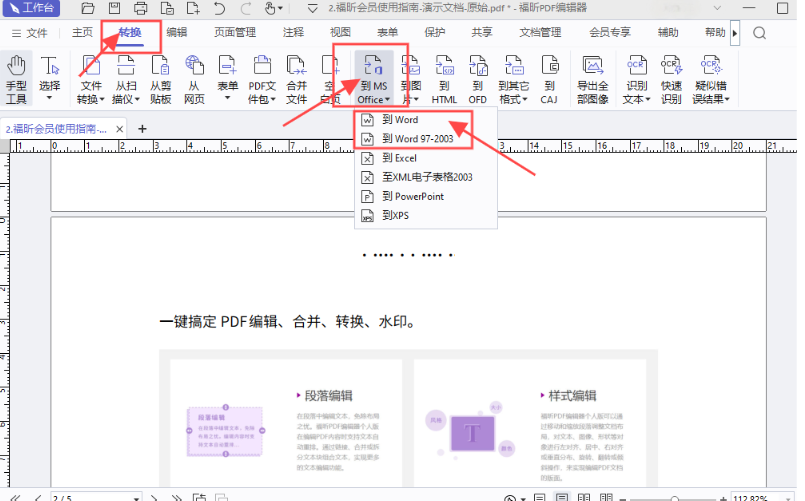This screenshot has width=805, height=501.
Task: Open the 文件 file menu
Action: (30, 33)
